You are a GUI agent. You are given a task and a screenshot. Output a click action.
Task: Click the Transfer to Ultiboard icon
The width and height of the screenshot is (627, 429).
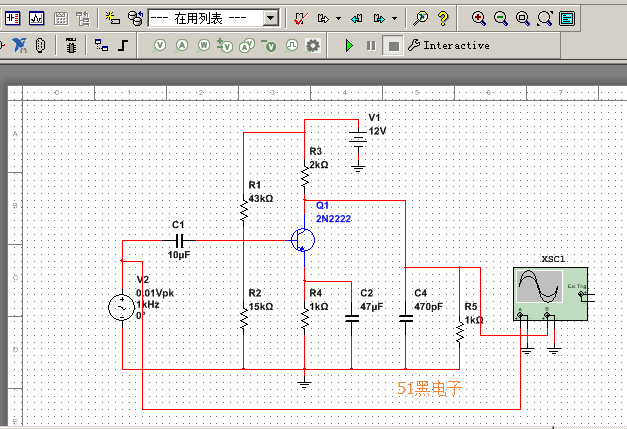(323, 18)
